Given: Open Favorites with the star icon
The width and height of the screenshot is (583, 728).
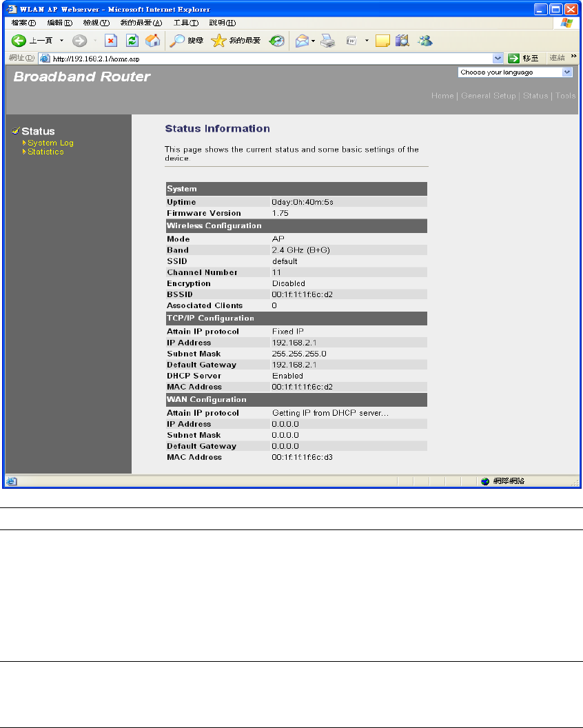Looking at the screenshot, I should point(218,41).
